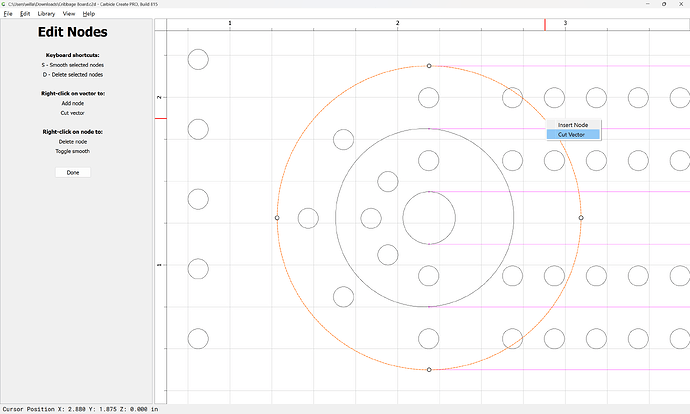
Task: Open the Help menu
Action: coord(88,14)
